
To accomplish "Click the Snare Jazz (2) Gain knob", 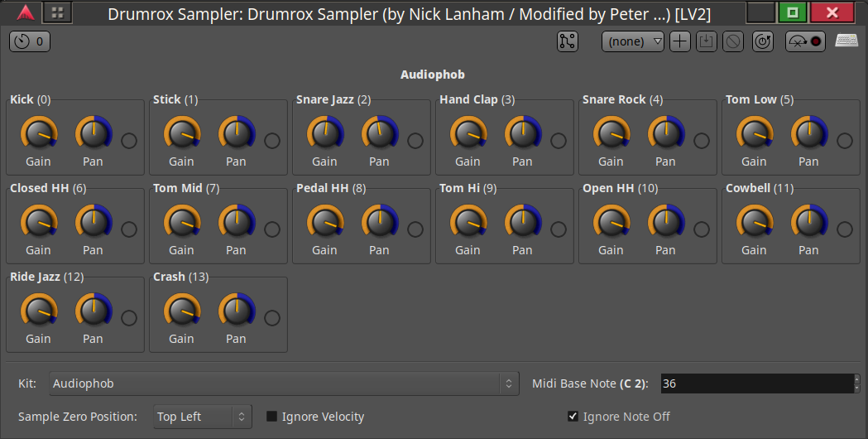I will click(325, 133).
